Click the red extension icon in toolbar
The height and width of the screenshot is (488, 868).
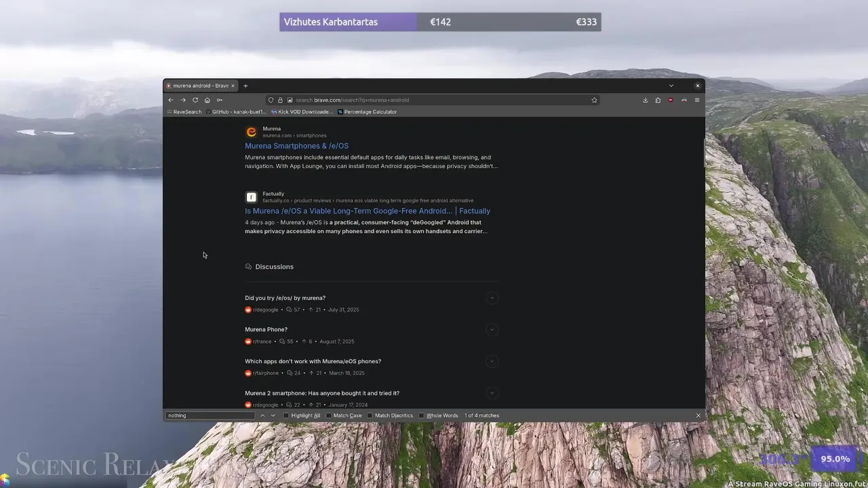(x=671, y=100)
